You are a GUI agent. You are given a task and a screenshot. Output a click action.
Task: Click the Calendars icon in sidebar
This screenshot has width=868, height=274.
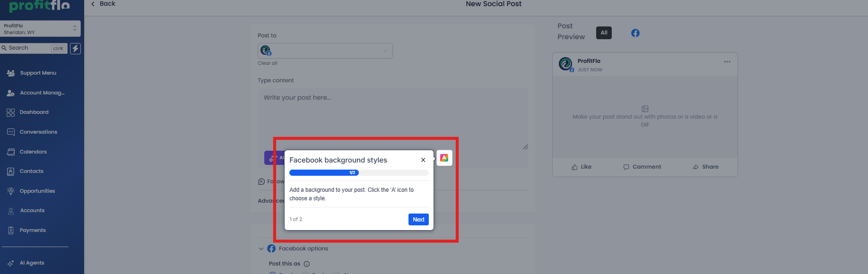[11, 152]
